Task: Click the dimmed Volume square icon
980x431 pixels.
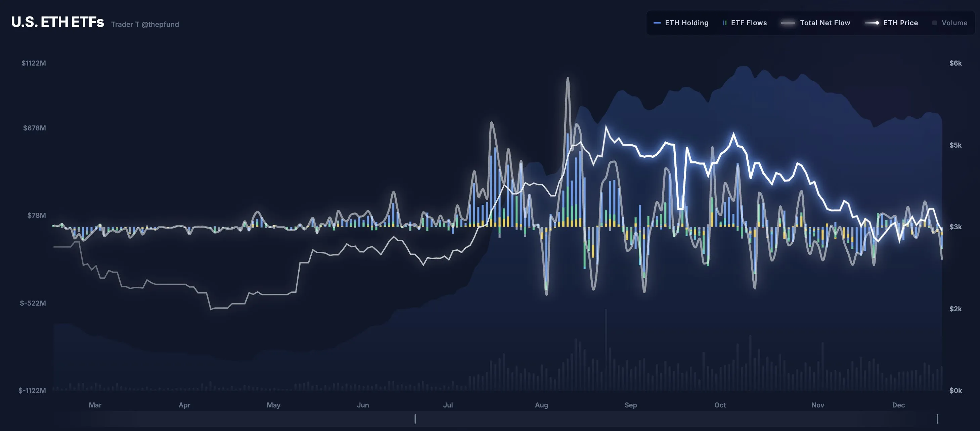Action: click(x=935, y=23)
